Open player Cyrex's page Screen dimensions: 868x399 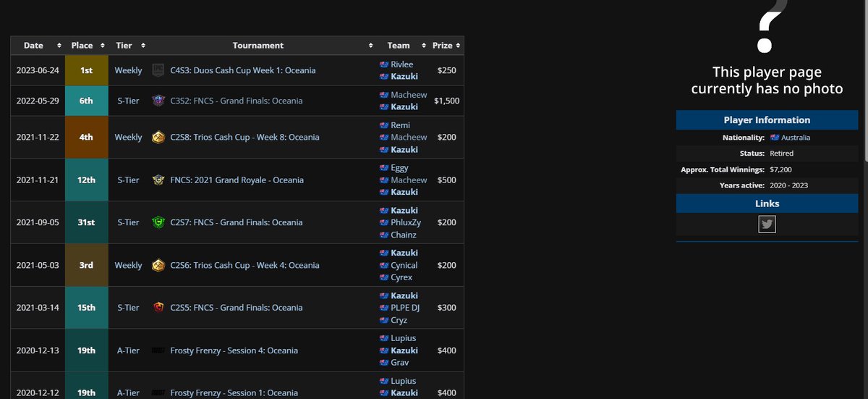tap(401, 277)
